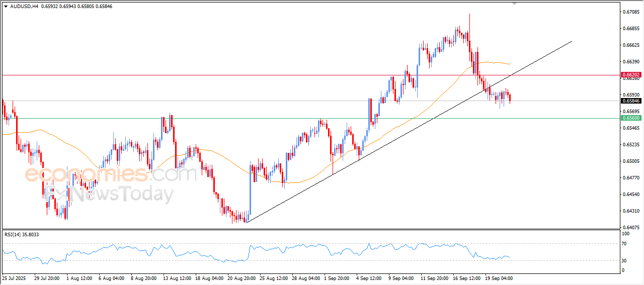Click the 25 Jul 2025 date label
The width and height of the screenshot is (644, 285).
pos(14,277)
